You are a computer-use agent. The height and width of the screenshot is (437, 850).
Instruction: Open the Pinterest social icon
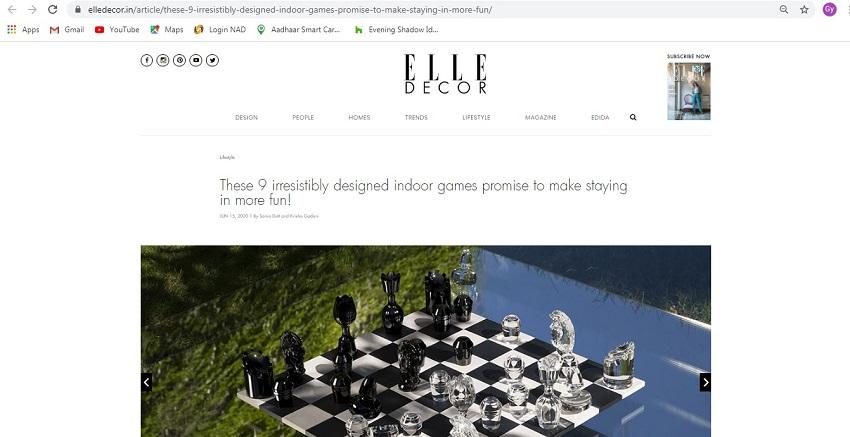(x=179, y=60)
